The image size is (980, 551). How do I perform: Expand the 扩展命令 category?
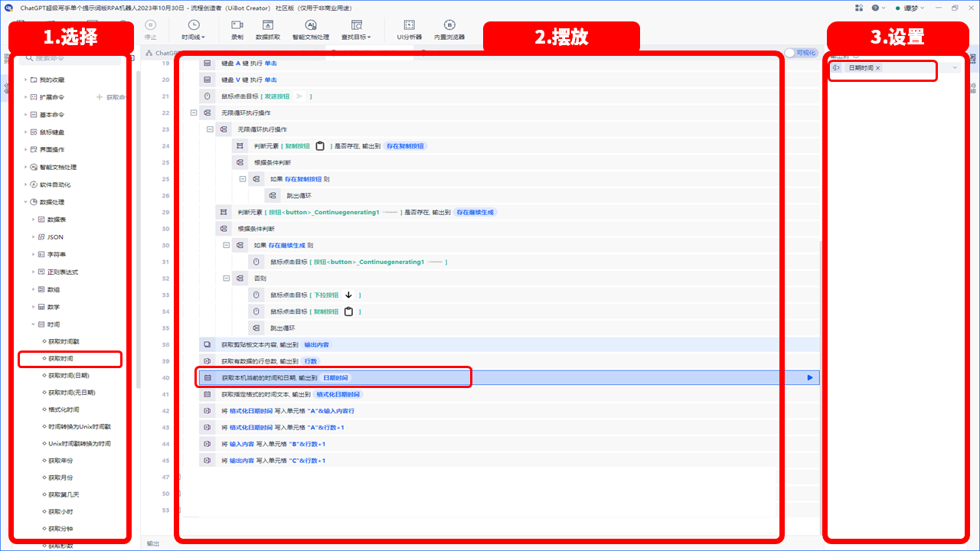point(25,97)
